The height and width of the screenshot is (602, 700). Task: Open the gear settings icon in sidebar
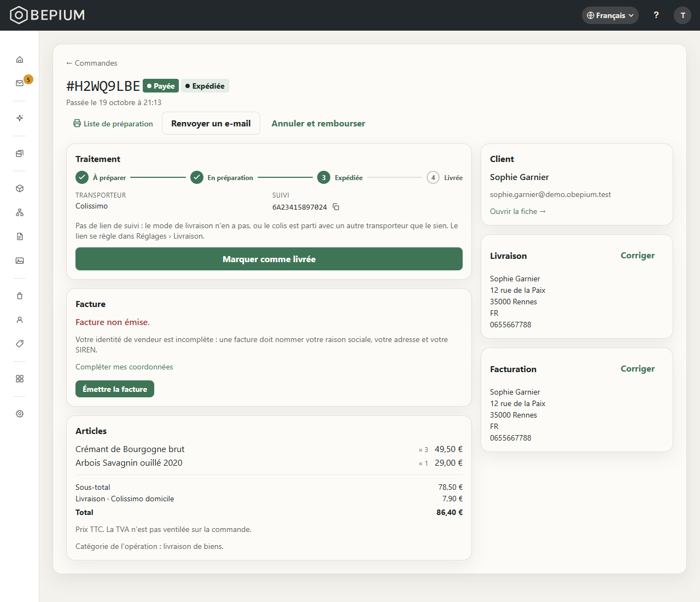point(20,414)
